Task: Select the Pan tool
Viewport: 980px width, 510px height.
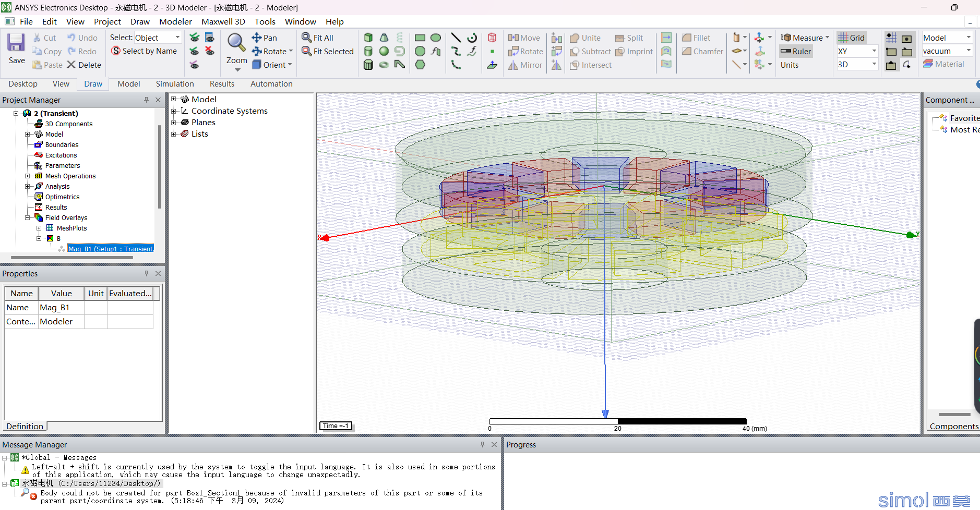Action: pyautogui.click(x=265, y=38)
